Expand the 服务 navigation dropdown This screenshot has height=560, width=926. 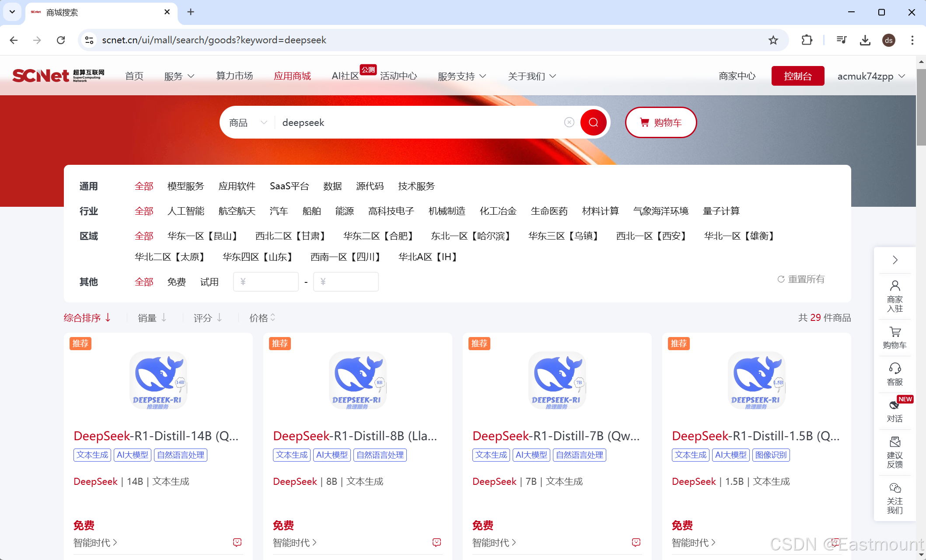point(179,76)
